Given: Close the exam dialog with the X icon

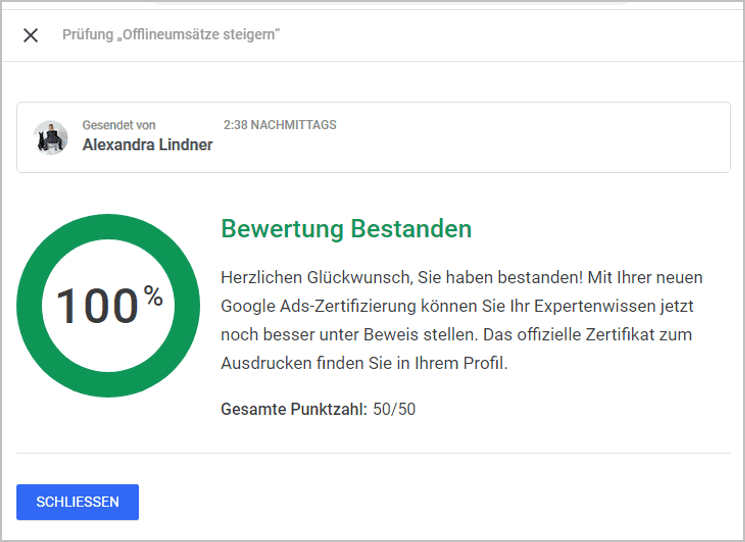Looking at the screenshot, I should coord(30,35).
